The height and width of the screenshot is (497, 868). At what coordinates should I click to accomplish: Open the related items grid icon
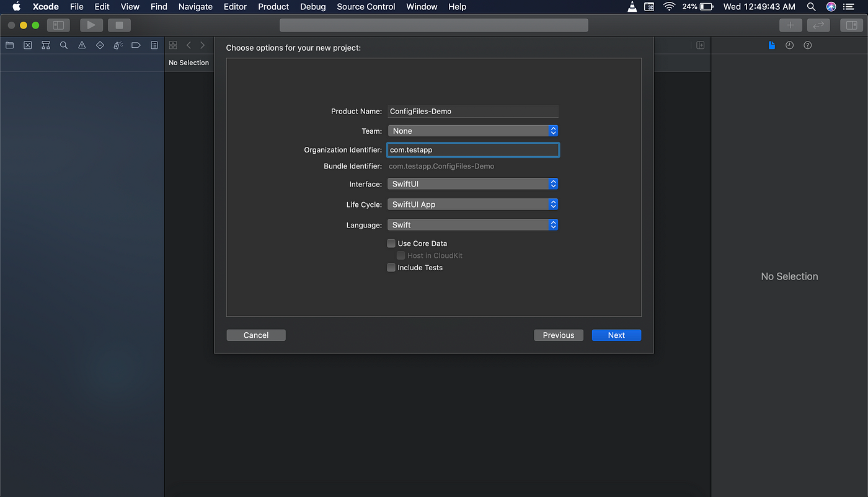point(173,45)
